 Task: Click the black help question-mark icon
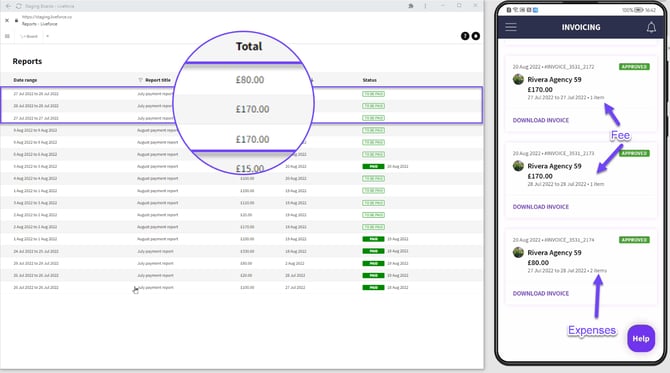[x=465, y=36]
